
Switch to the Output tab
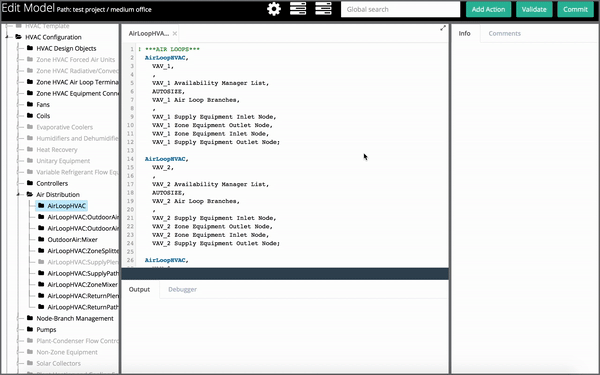[x=139, y=289]
